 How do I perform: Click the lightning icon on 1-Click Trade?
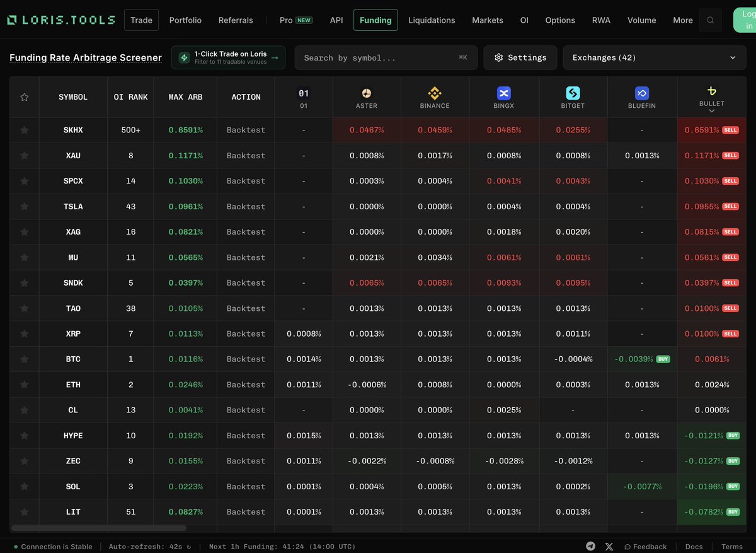point(185,57)
